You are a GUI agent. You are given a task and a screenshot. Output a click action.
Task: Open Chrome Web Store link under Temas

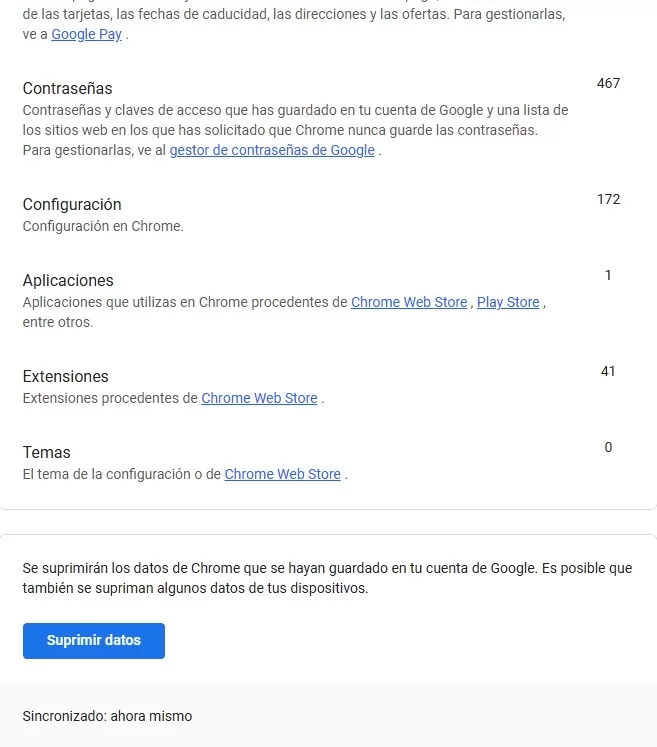[283, 474]
